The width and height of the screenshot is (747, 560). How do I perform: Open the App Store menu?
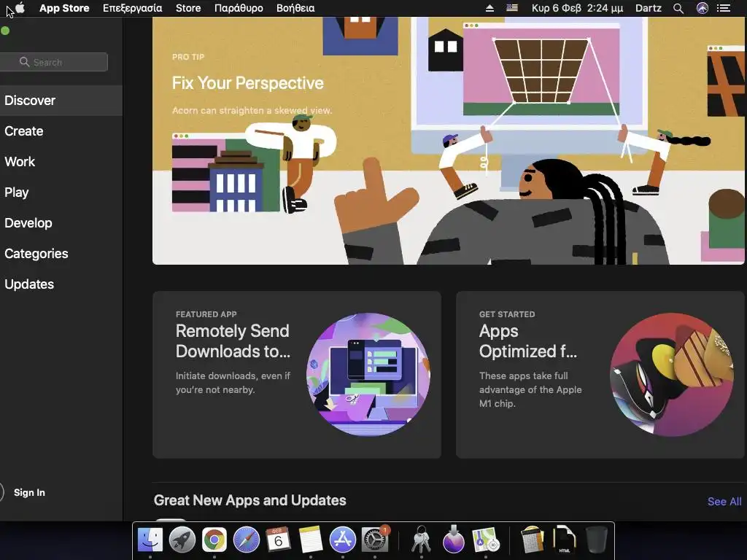coord(64,8)
